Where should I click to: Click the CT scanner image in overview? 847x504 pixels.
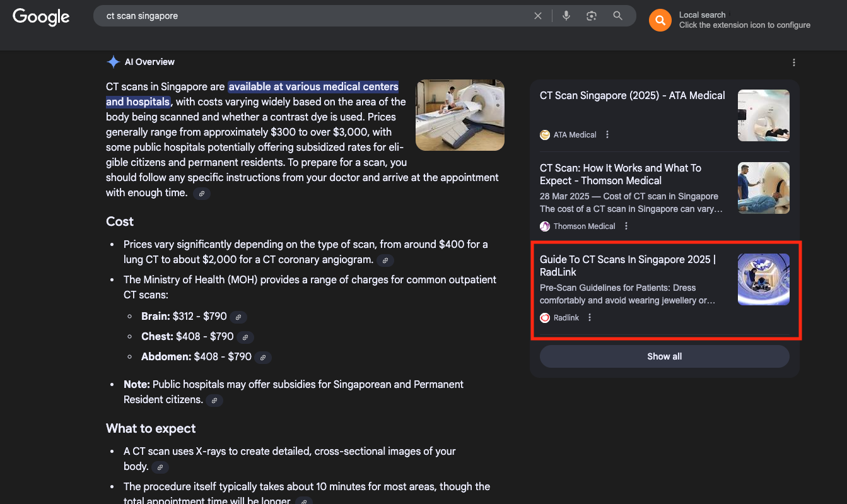pyautogui.click(x=460, y=115)
